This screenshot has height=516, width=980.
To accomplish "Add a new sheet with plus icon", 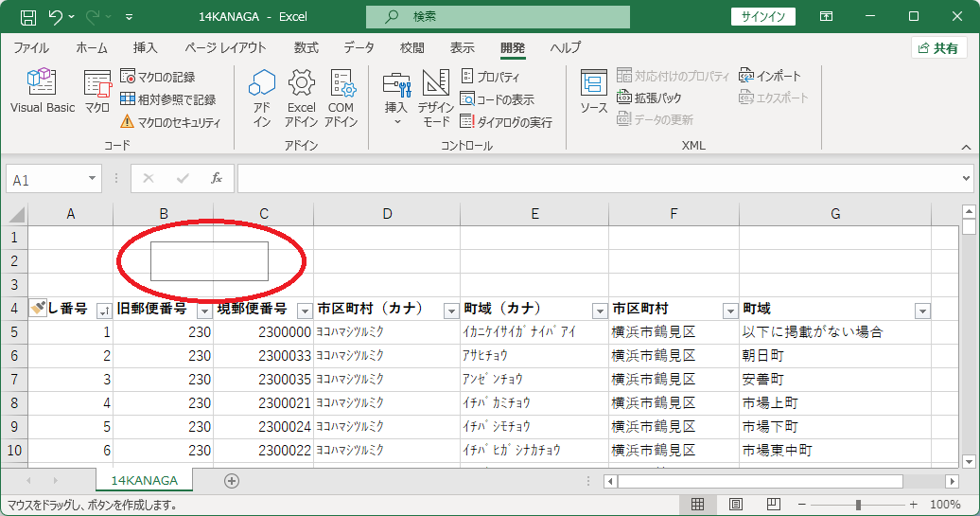I will point(232,480).
